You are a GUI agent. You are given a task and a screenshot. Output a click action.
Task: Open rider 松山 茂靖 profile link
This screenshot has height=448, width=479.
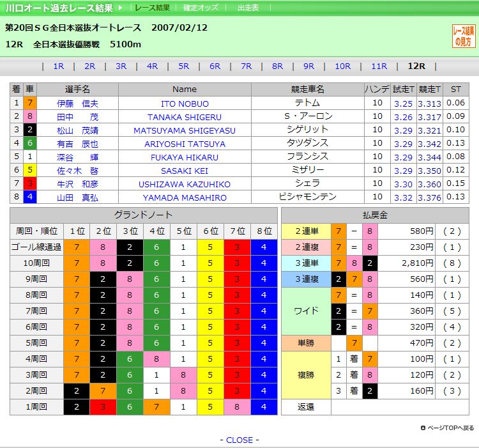(x=77, y=130)
